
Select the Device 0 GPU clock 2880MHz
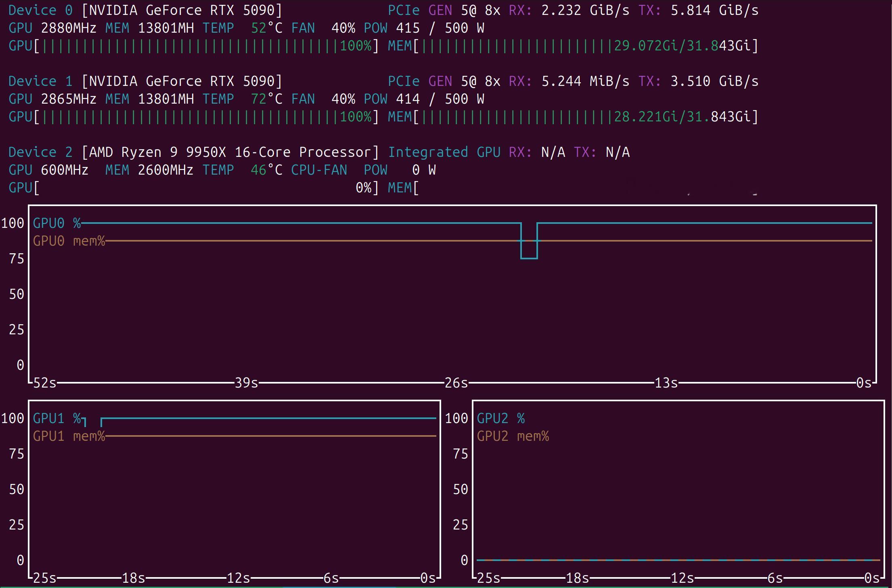69,28
